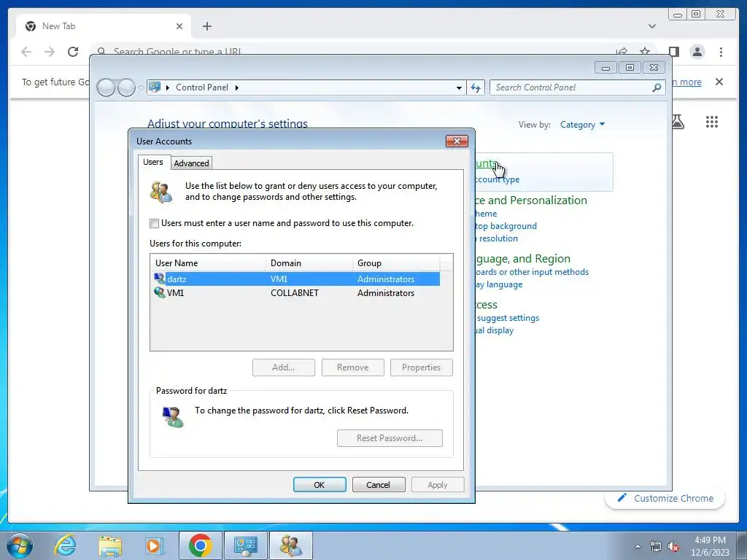Click Reset Password... button
The width and height of the screenshot is (747, 560).
pos(390,438)
